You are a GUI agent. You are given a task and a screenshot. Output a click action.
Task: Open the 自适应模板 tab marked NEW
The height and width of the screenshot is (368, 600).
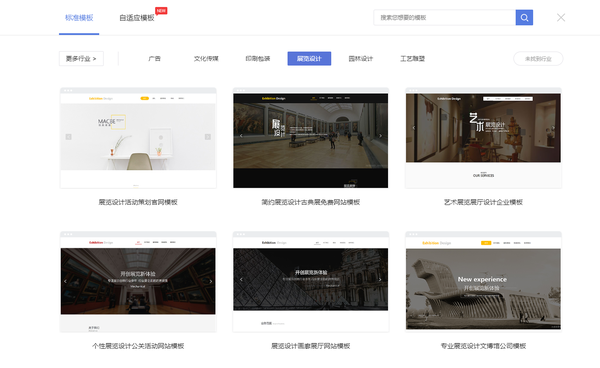pos(137,18)
